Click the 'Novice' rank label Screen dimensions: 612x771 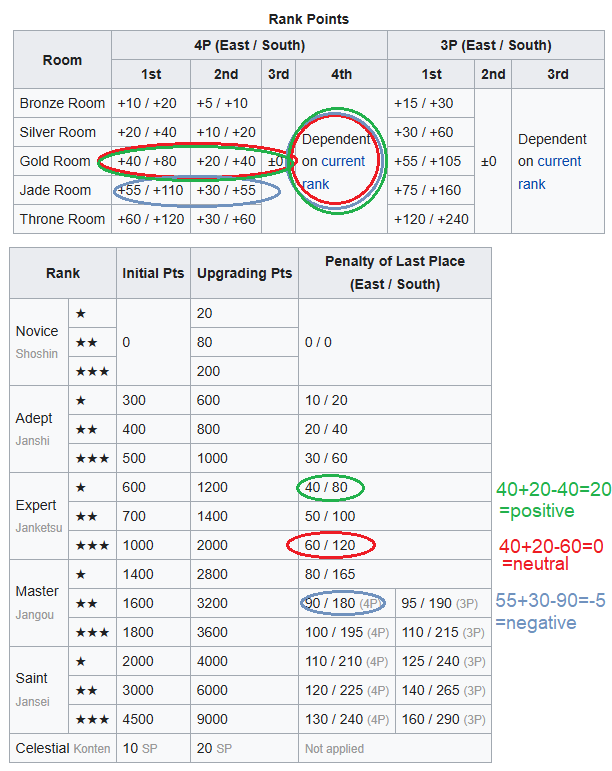pos(37,331)
